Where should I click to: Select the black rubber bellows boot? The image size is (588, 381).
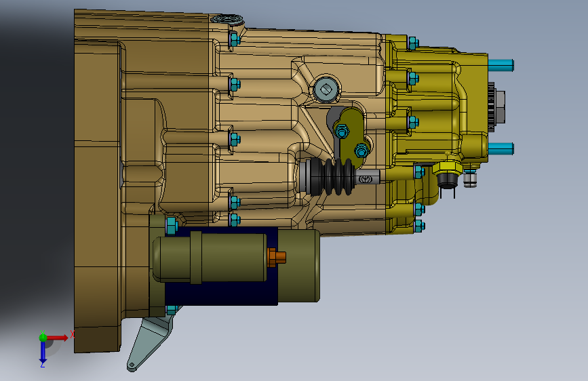click(330, 177)
